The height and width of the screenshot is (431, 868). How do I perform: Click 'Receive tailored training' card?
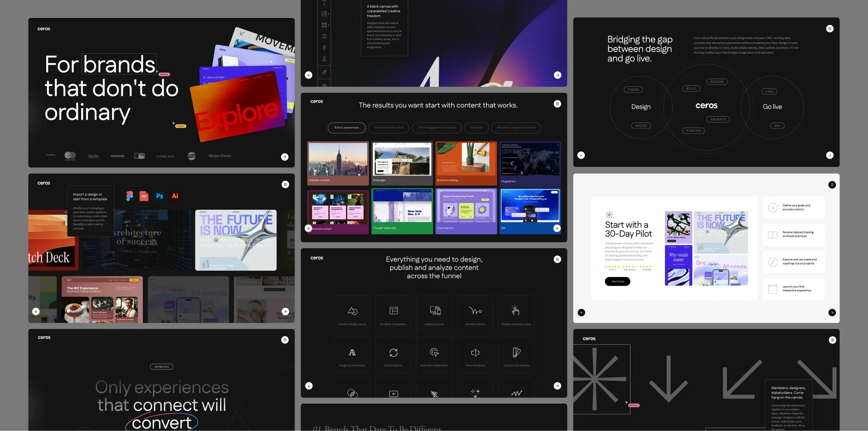794,235
